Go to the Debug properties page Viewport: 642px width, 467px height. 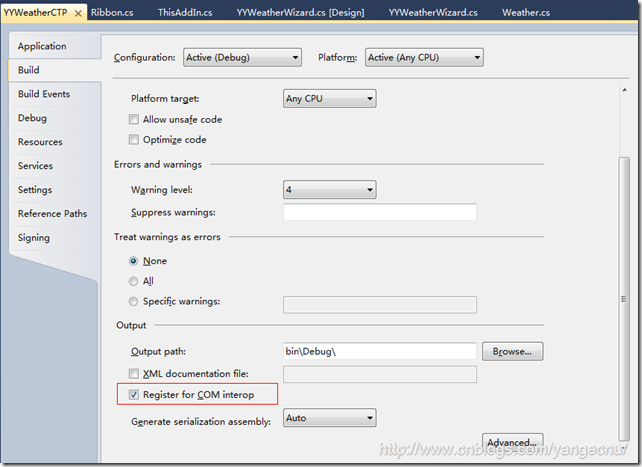point(54,118)
